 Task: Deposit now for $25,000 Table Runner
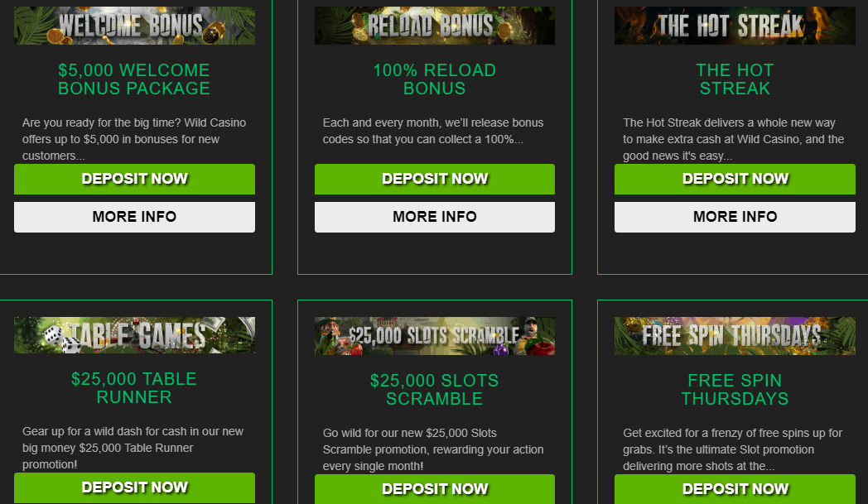(x=134, y=488)
